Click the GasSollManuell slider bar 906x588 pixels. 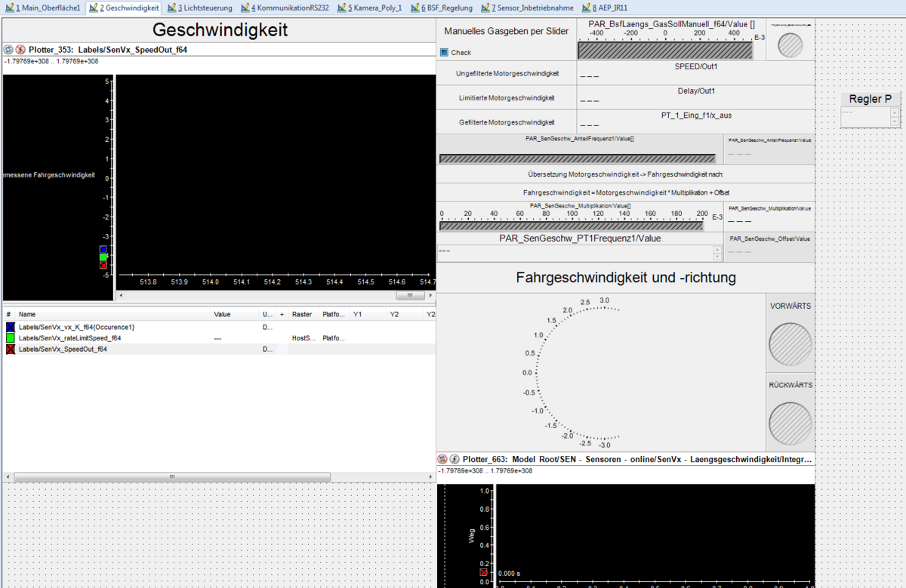(665, 51)
